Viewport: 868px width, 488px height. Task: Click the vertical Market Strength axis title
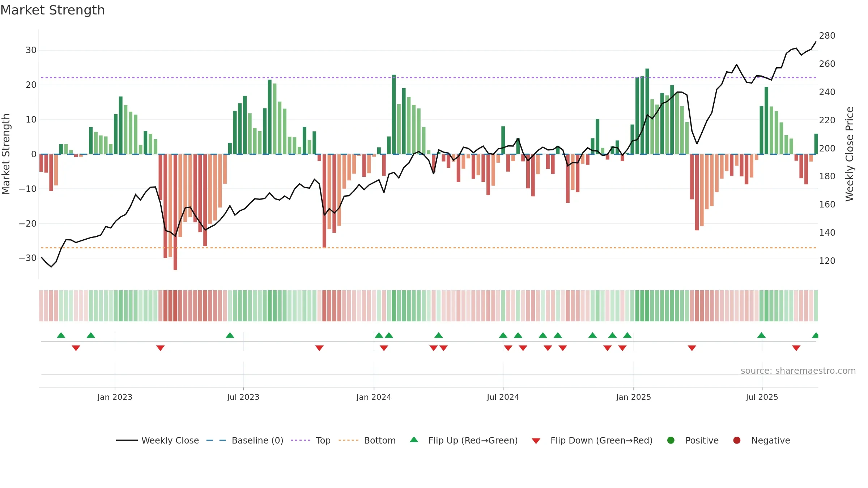click(x=6, y=154)
